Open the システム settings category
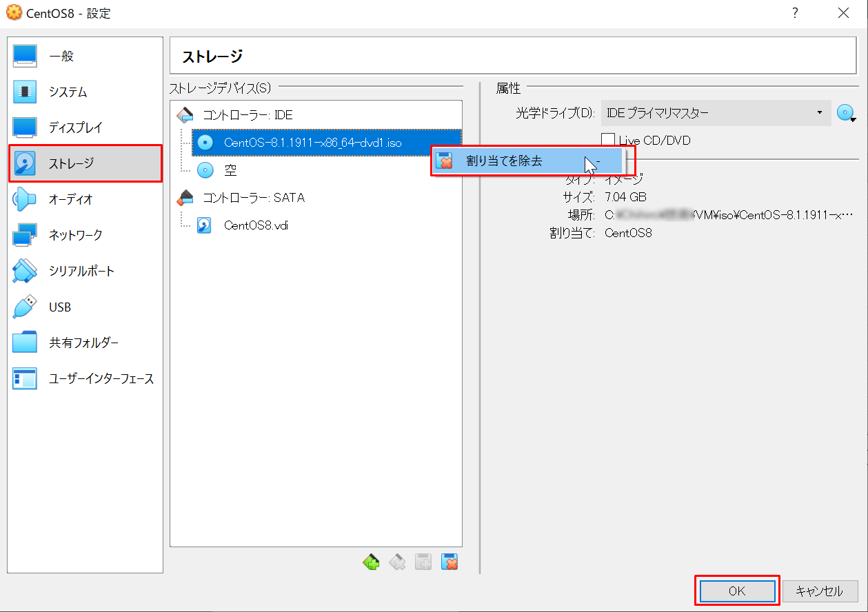868x612 pixels. click(85, 92)
